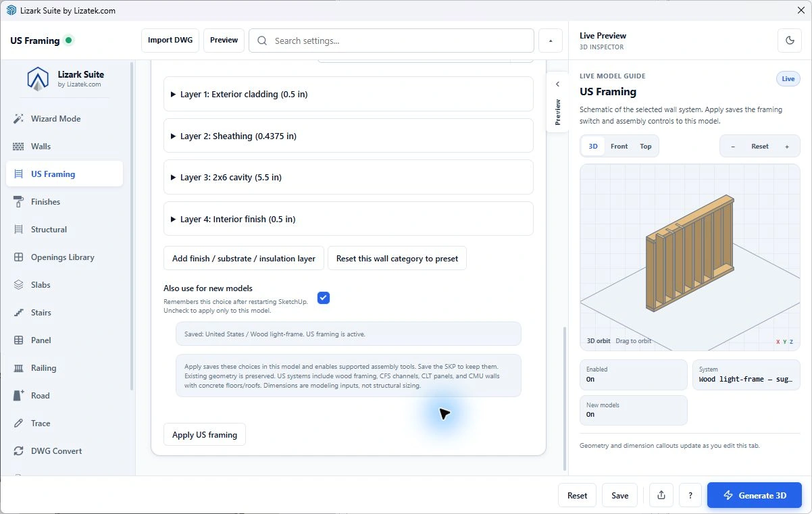The height and width of the screenshot is (514, 812).
Task: Click the Search settings input field
Action: (391, 41)
